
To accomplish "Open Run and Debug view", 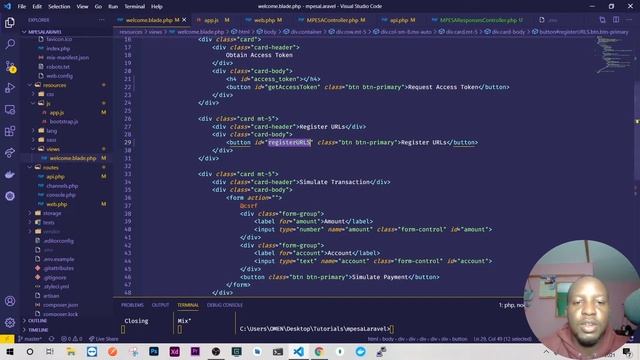I will pyautogui.click(x=10, y=88).
